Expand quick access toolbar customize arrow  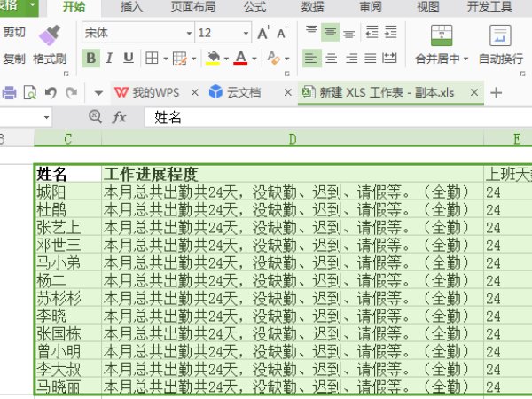click(x=98, y=92)
